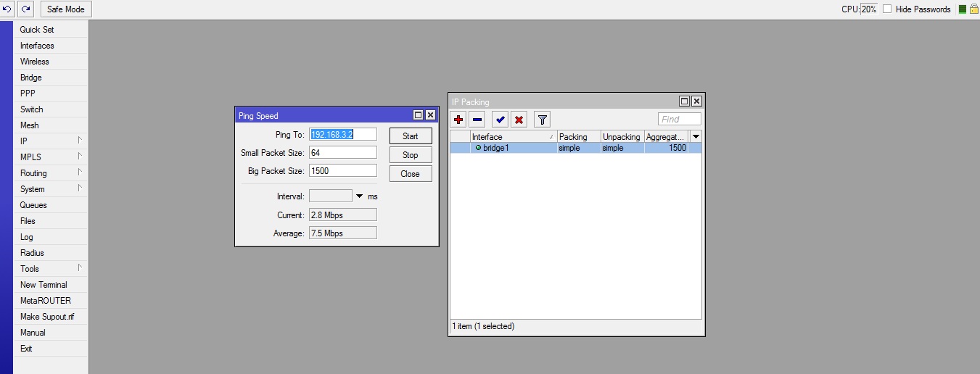Click the green status indicator icon

(963, 9)
